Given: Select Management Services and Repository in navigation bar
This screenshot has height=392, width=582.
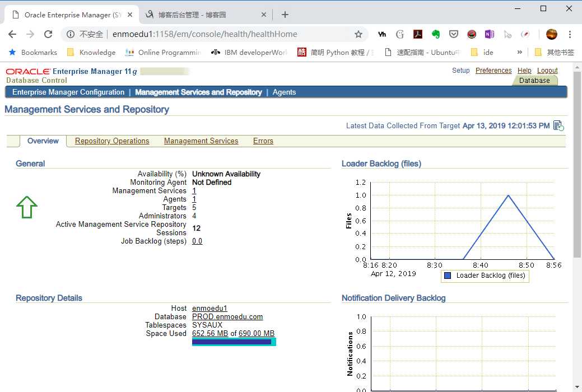Looking at the screenshot, I should click(199, 92).
